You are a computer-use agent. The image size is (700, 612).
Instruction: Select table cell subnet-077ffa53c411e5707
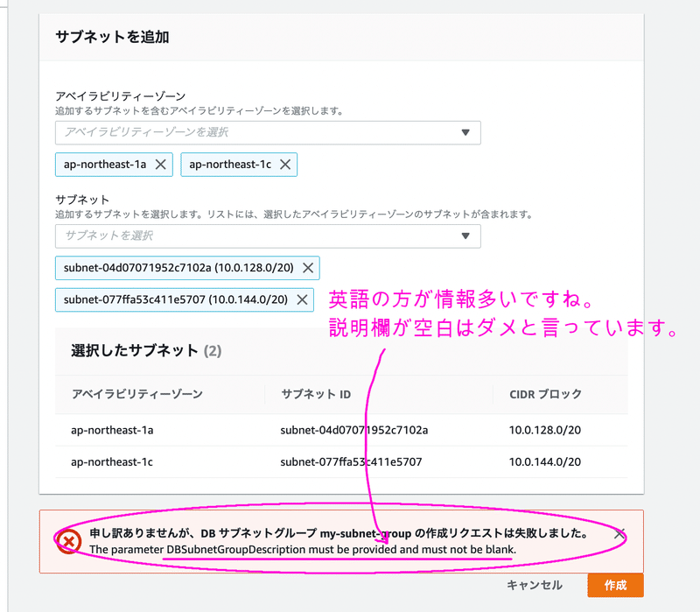point(351,462)
